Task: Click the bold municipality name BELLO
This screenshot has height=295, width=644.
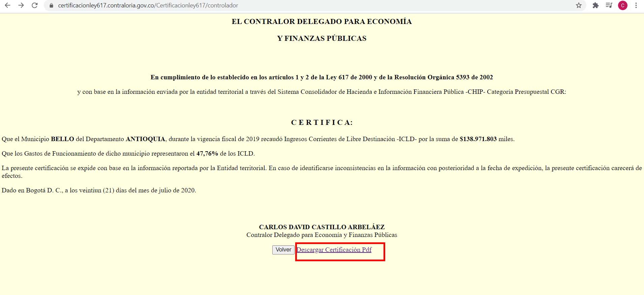Action: click(62, 139)
